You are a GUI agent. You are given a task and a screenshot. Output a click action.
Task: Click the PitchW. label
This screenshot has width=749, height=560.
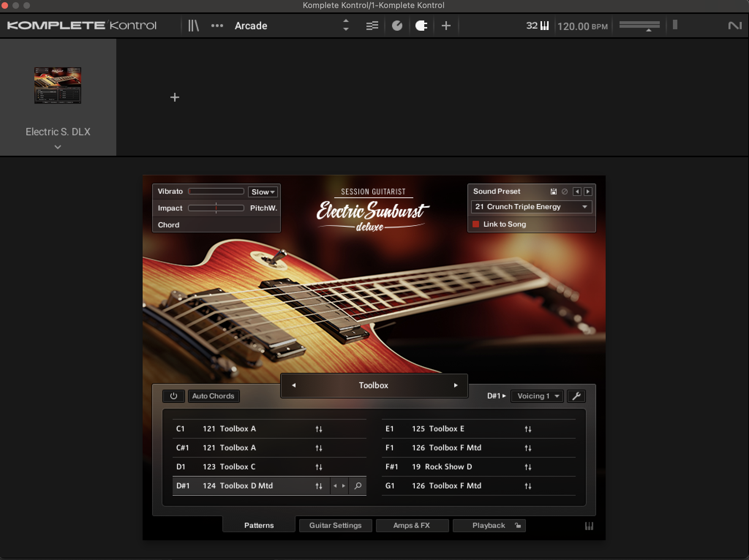click(x=263, y=208)
